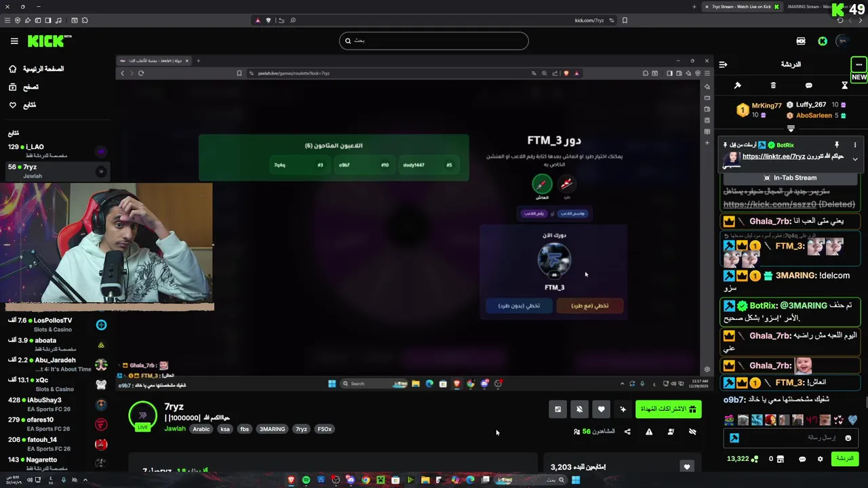Click the hourglass slow-mode icon
Image resolution: width=868 pixels, height=488 pixels.
point(844,85)
